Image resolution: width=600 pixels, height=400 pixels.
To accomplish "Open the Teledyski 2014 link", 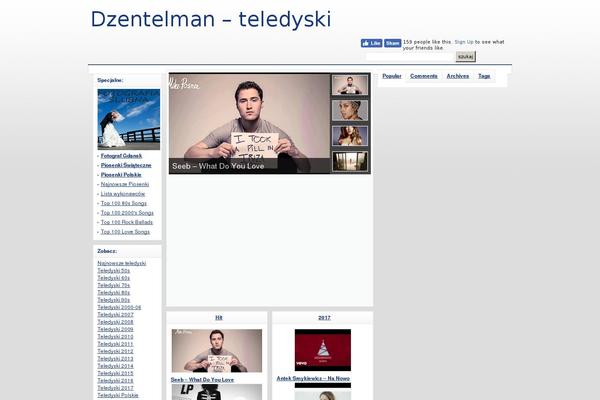I will pos(115,366).
